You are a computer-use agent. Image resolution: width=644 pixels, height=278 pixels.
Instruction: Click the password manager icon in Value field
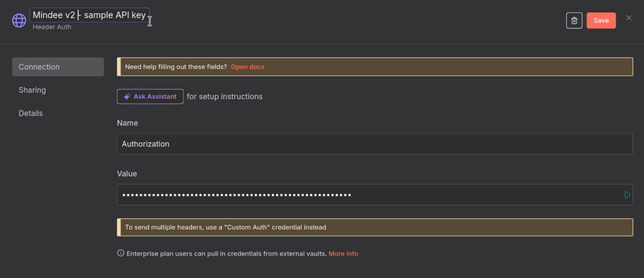[x=627, y=195]
